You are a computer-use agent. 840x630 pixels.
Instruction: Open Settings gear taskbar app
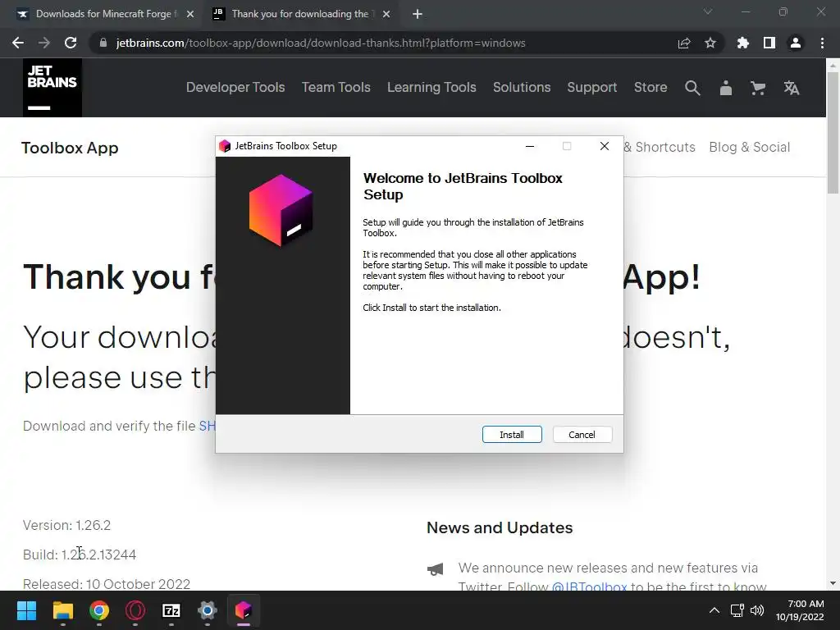tap(208, 610)
